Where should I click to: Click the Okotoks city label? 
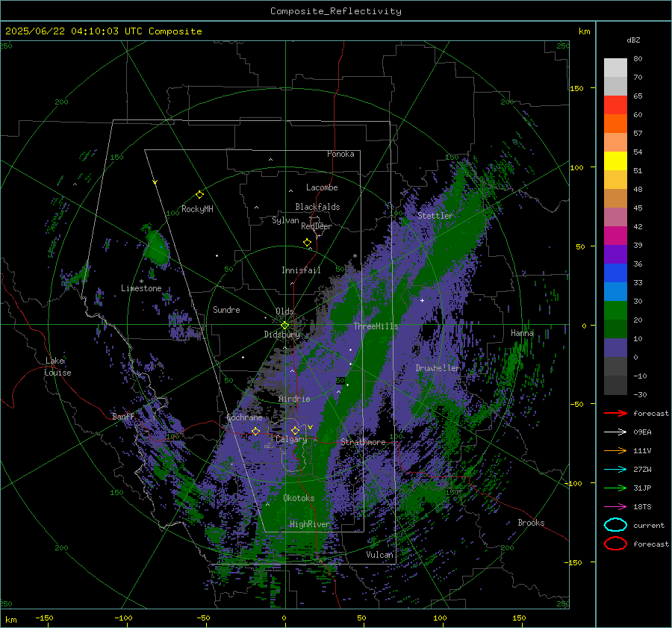pyautogui.click(x=299, y=498)
